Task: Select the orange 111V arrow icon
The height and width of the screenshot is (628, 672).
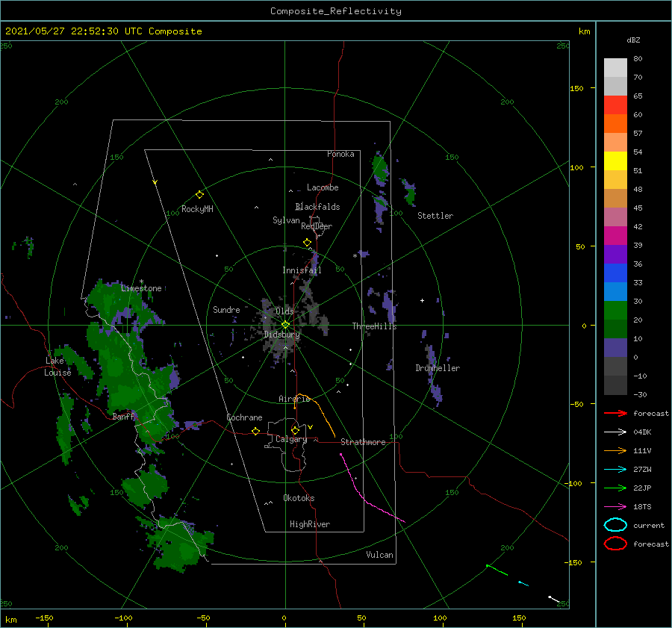Action: coord(615,450)
